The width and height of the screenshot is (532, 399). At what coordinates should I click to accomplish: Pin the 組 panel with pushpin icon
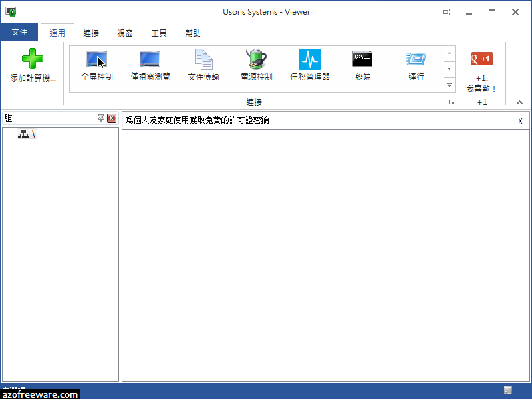tap(101, 118)
